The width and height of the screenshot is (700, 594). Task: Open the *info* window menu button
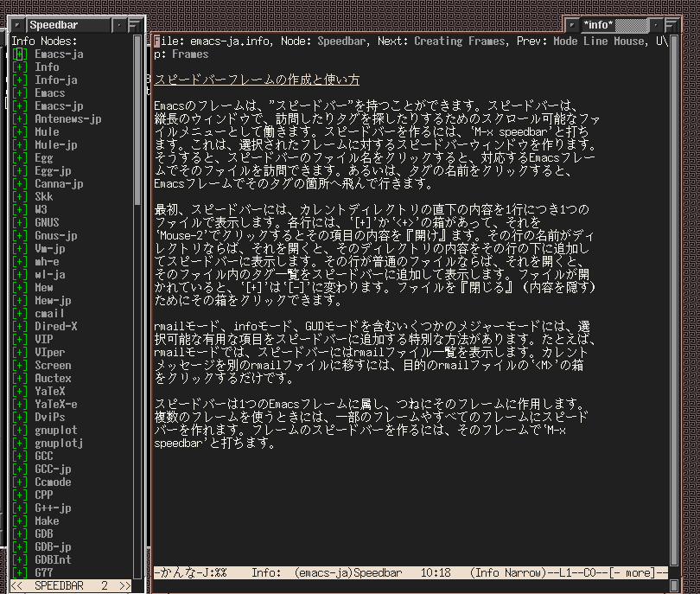572,25
